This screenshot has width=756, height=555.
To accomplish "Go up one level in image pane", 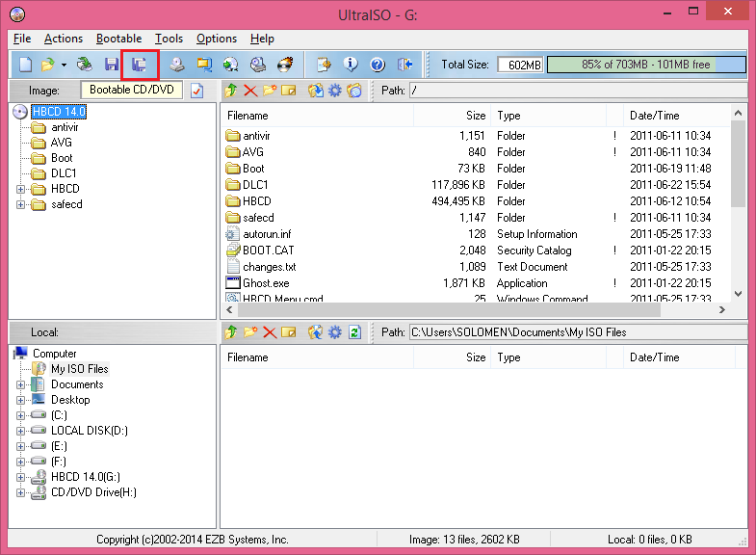I will pyautogui.click(x=231, y=91).
